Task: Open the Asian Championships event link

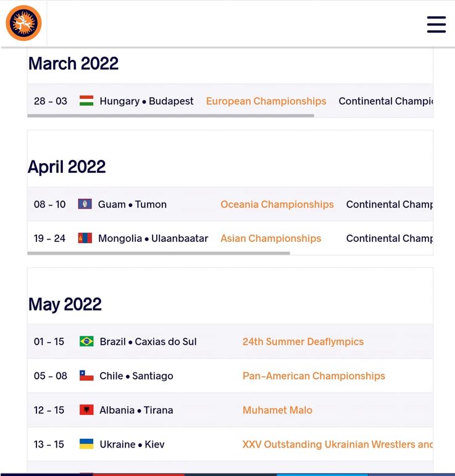Action: [x=271, y=238]
